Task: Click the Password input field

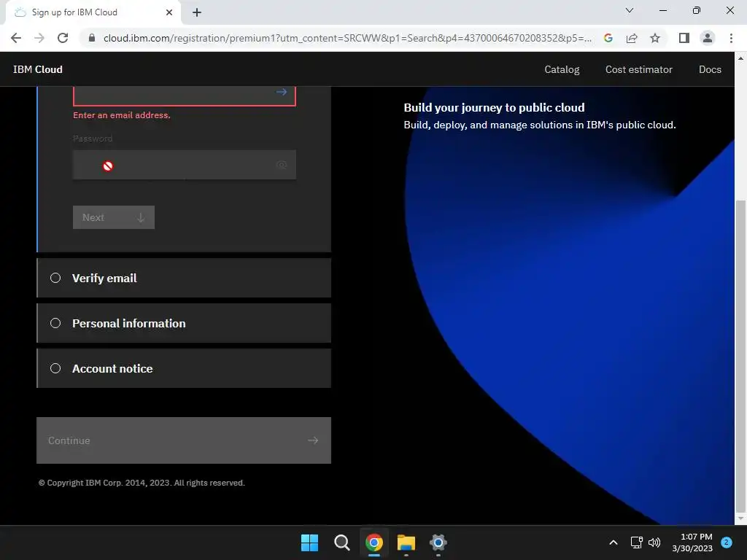Action: (185, 165)
